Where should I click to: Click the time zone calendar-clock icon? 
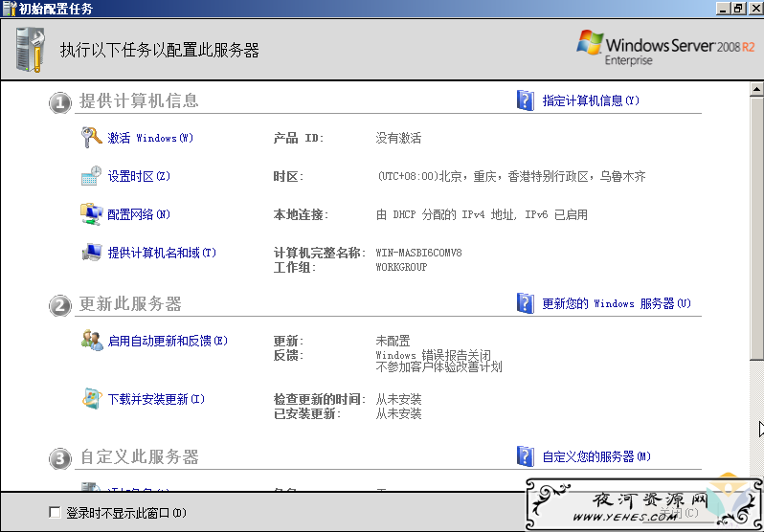(x=92, y=176)
